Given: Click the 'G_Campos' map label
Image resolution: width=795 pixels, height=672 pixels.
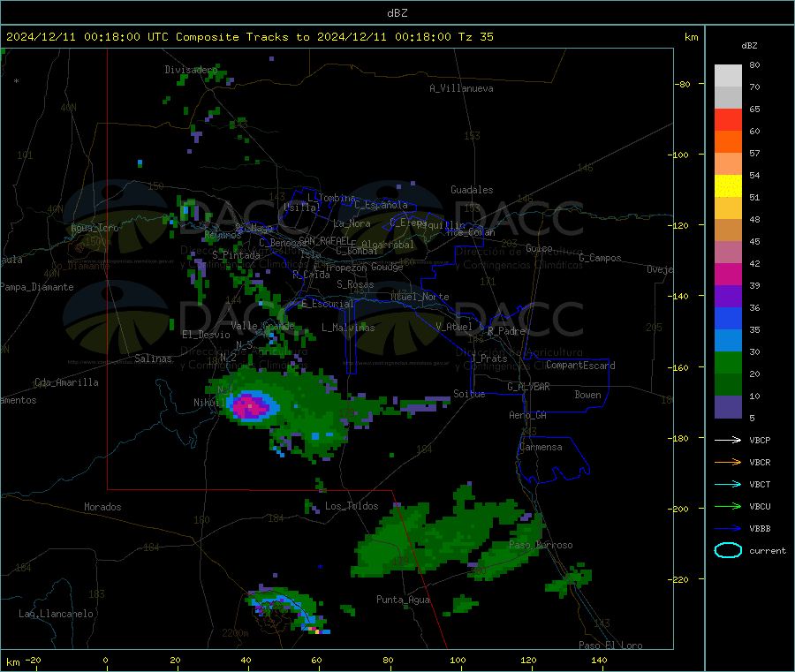Looking at the screenshot, I should coord(600,258).
